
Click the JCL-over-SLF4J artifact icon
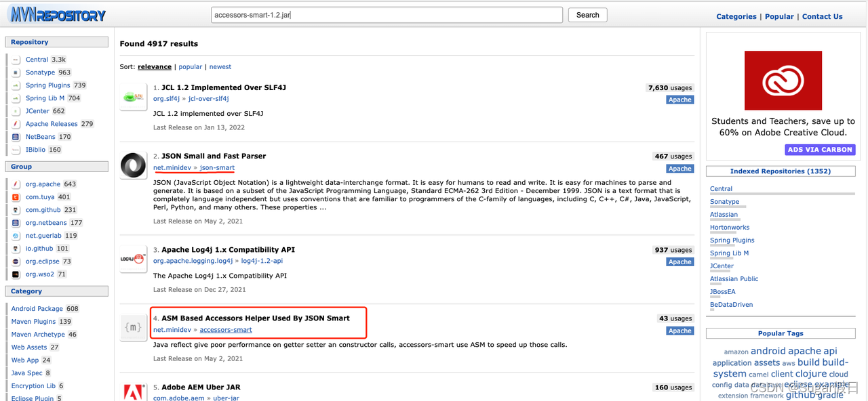click(x=133, y=97)
